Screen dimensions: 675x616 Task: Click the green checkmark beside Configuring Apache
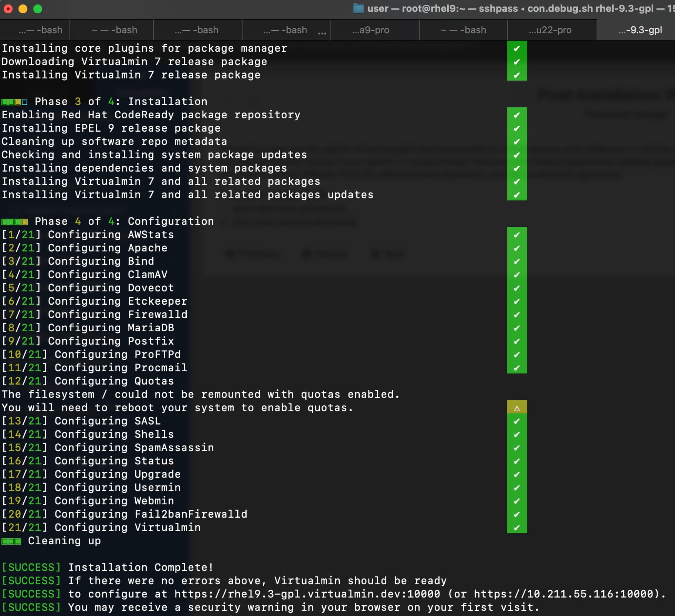517,248
